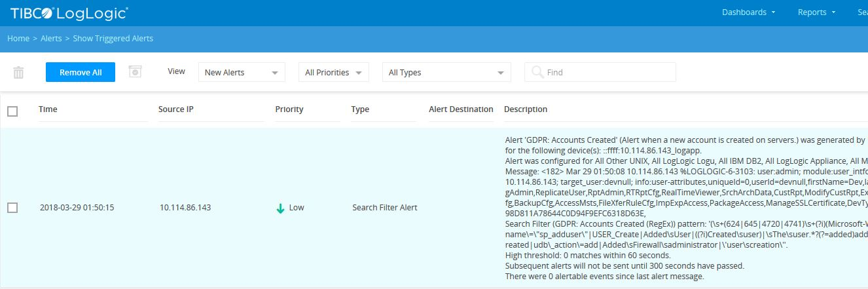Sort by the Time column header
This screenshot has height=289, width=868.
point(48,109)
